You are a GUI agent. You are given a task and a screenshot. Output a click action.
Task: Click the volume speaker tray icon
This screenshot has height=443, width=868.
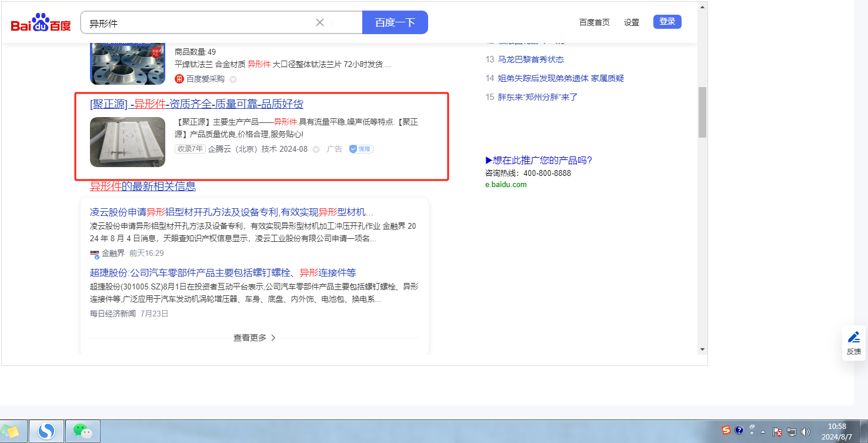point(806,432)
